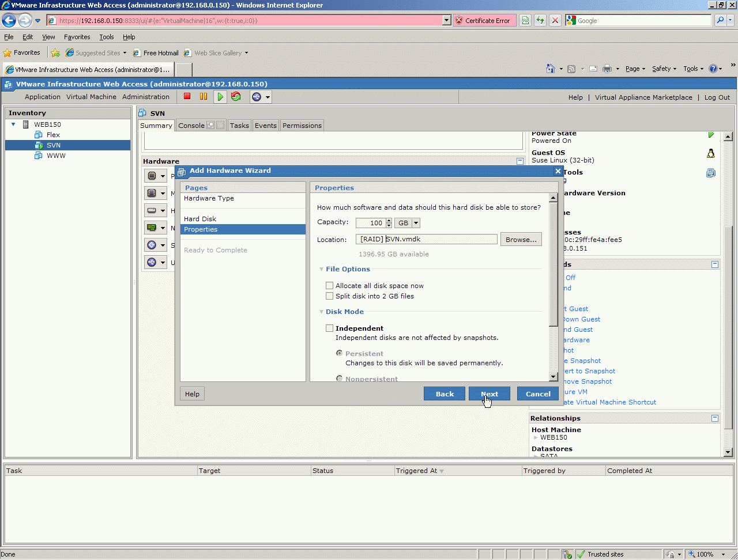Click the Read Mail envelope icon
The width and height of the screenshot is (738, 560).
tap(593, 69)
